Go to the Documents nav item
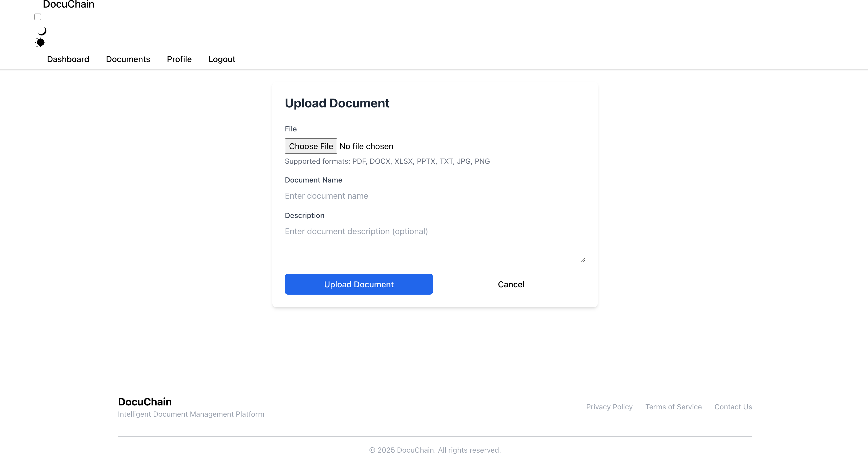The height and width of the screenshot is (462, 868). (x=128, y=59)
